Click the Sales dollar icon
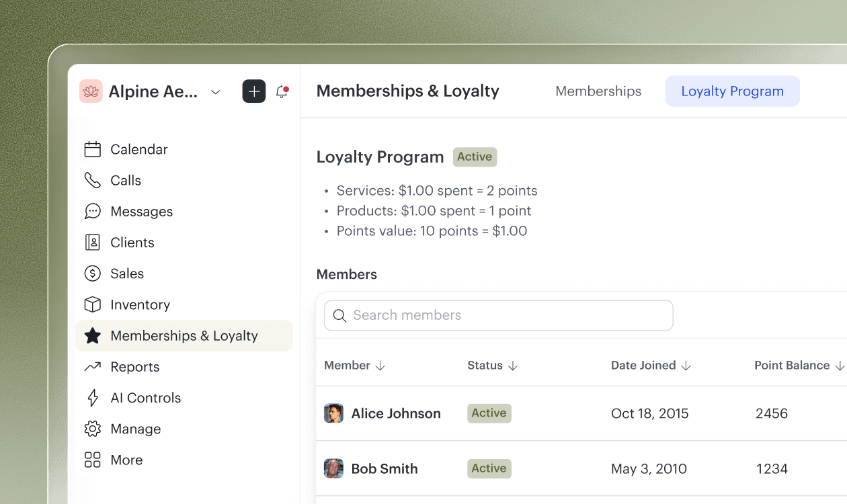The width and height of the screenshot is (847, 504). pos(92,274)
